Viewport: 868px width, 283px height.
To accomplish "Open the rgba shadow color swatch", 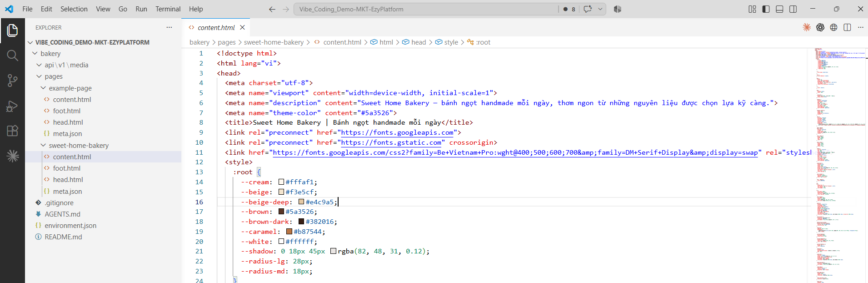I will 333,251.
